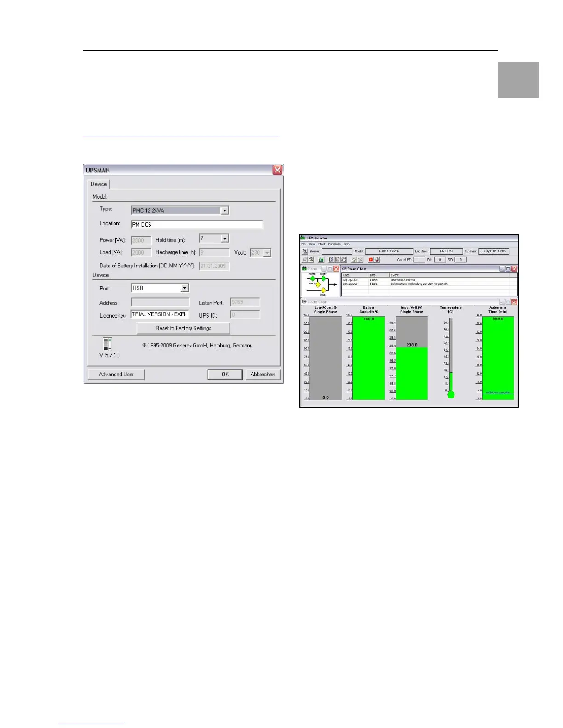
Task: Click the UPS status flow diagram
Action: (321, 284)
